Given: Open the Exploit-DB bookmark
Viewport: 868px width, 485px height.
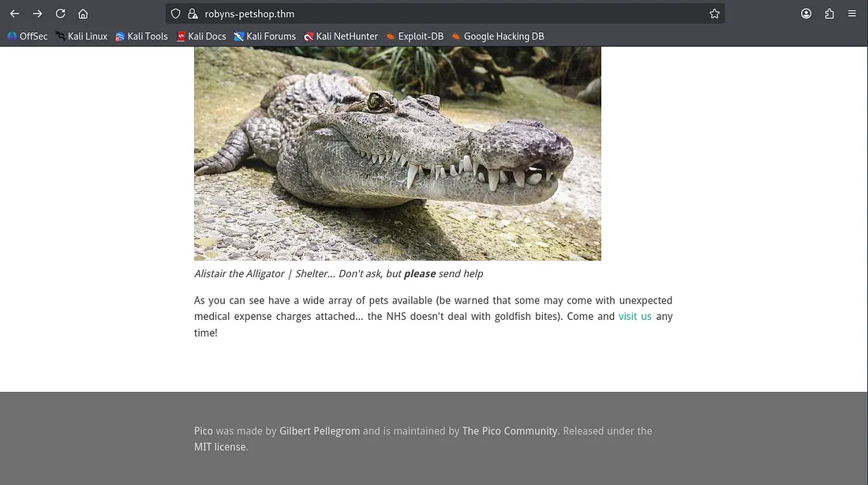Looking at the screenshot, I should point(414,36).
